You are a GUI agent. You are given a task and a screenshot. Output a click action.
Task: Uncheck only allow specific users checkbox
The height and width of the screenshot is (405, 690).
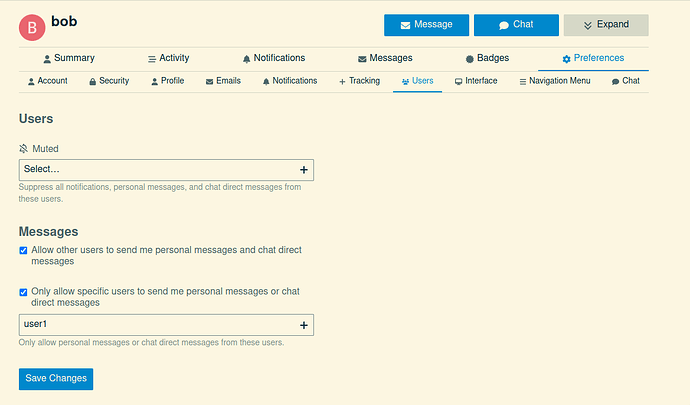click(x=23, y=292)
